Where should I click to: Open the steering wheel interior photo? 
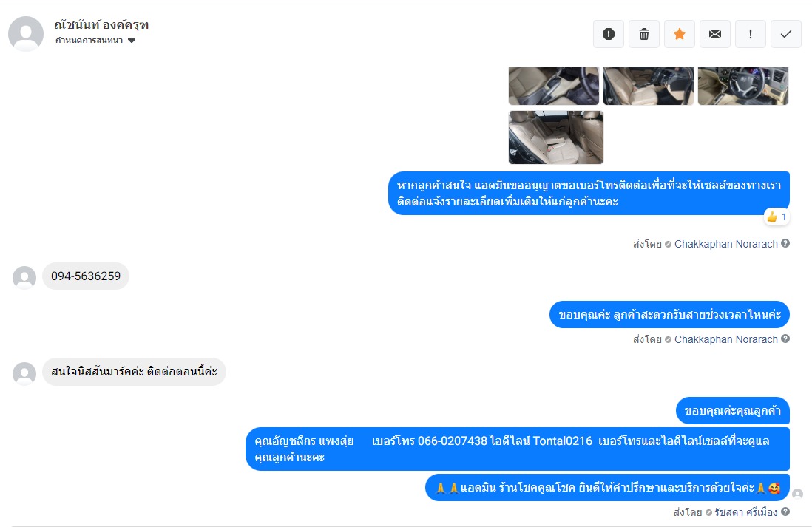tap(743, 86)
